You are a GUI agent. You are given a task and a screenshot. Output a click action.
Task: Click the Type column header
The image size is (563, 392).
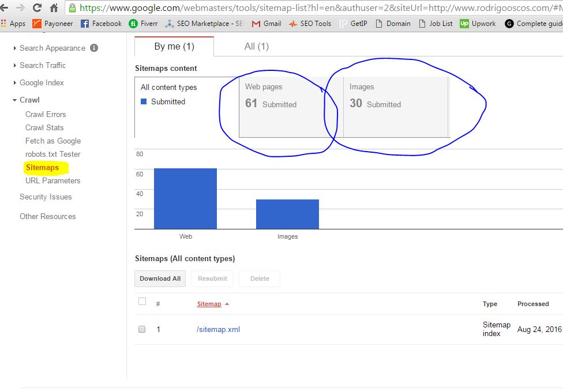490,304
